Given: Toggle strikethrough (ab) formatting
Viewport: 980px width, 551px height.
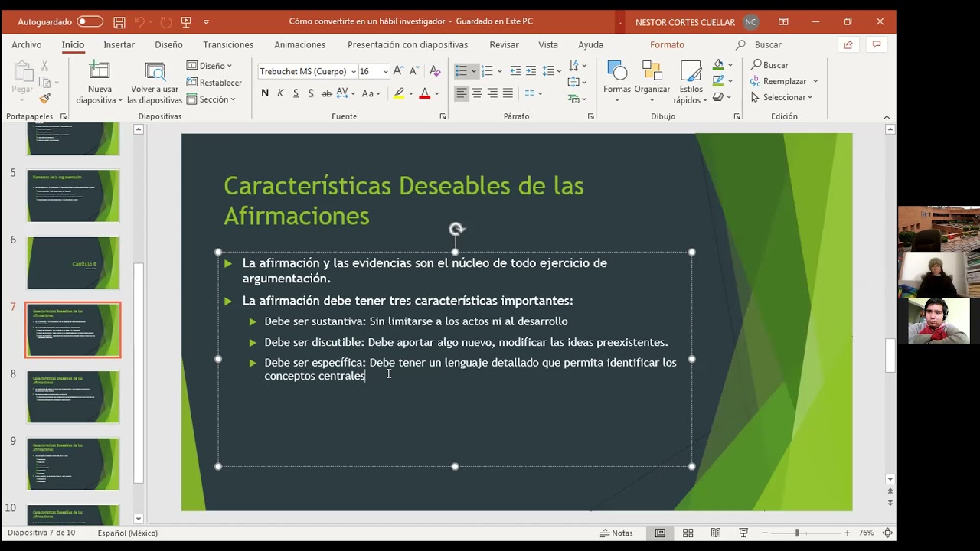Looking at the screenshot, I should 326,93.
